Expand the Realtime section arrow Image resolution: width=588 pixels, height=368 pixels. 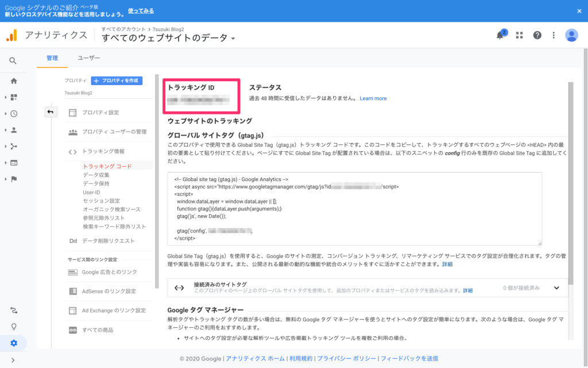pyautogui.click(x=6, y=114)
